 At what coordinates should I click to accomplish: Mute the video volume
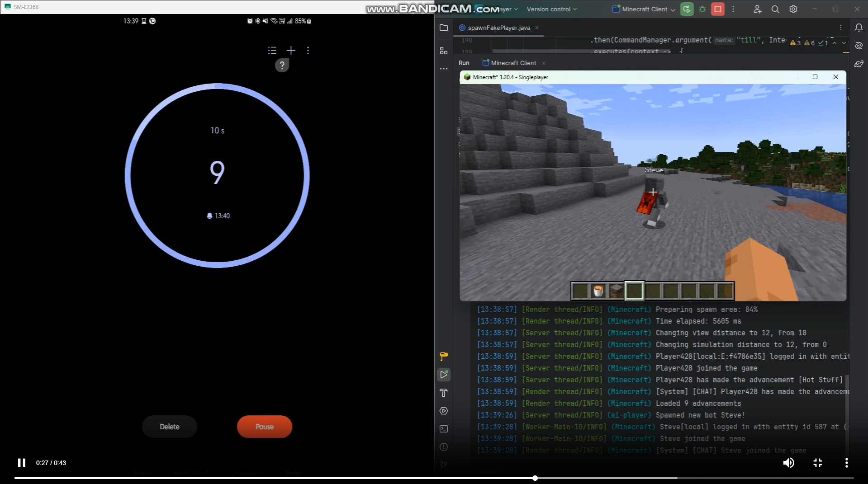[788, 463]
